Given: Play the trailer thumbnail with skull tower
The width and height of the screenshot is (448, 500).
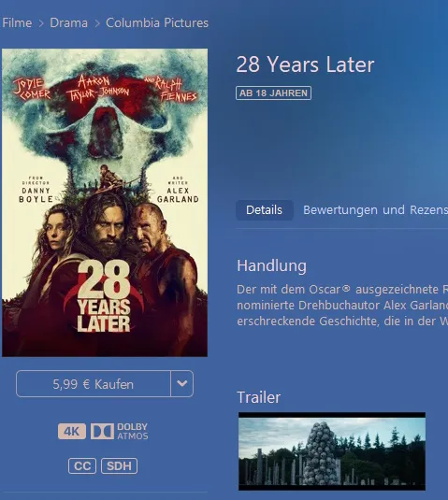Looking at the screenshot, I should [x=332, y=451].
